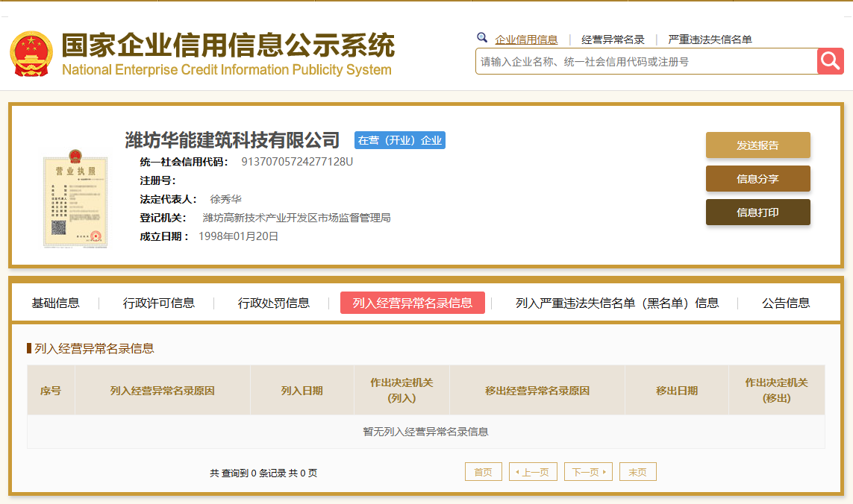Click the red search magnifier button
853x504 pixels.
tap(830, 61)
